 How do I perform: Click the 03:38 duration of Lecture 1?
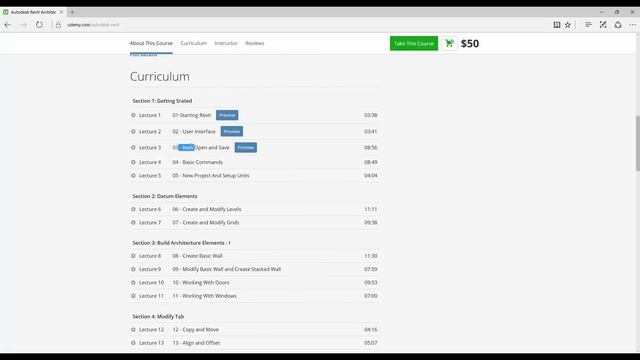tap(371, 115)
